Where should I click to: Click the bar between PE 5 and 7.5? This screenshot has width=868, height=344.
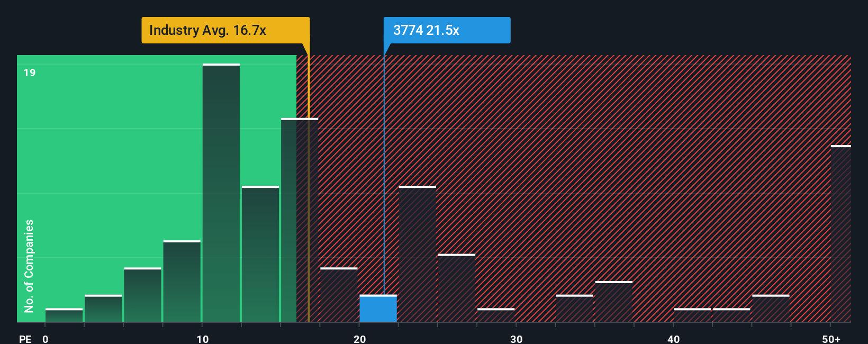pyautogui.click(x=143, y=295)
